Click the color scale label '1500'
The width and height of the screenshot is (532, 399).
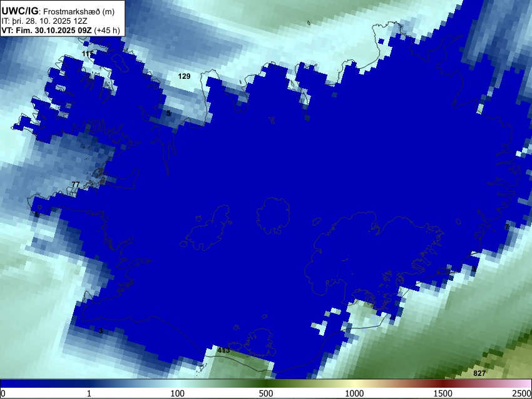[x=443, y=393]
